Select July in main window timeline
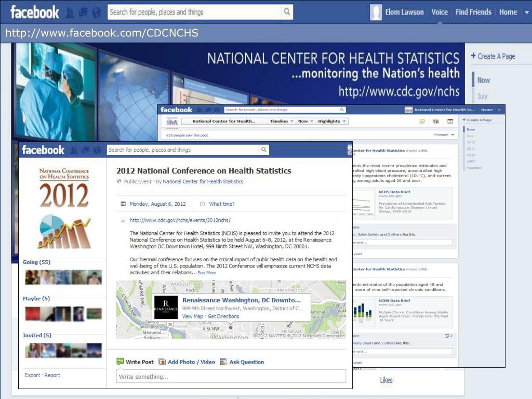Image resolution: width=532 pixels, height=399 pixels. point(482,96)
